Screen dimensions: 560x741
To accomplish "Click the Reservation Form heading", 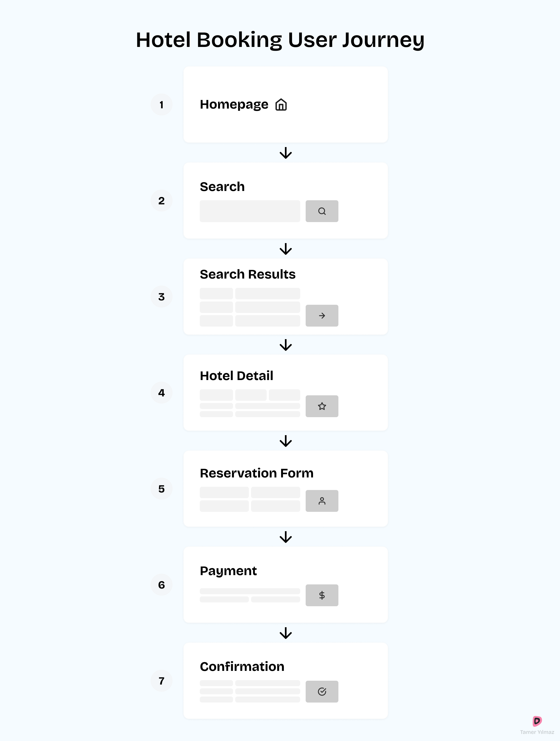I will [256, 473].
